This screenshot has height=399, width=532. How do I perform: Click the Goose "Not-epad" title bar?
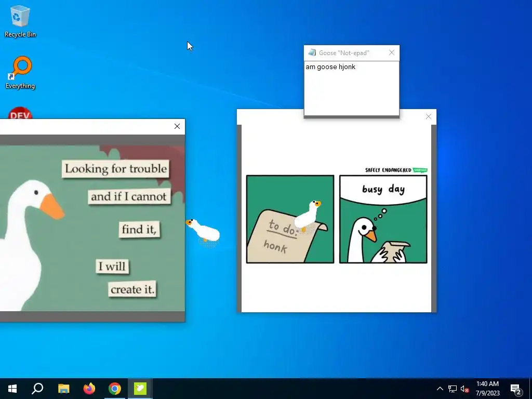tap(352, 53)
